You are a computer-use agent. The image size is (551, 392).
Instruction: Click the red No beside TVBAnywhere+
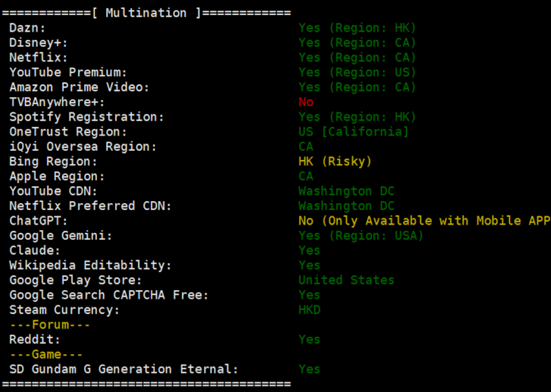pyautogui.click(x=306, y=102)
